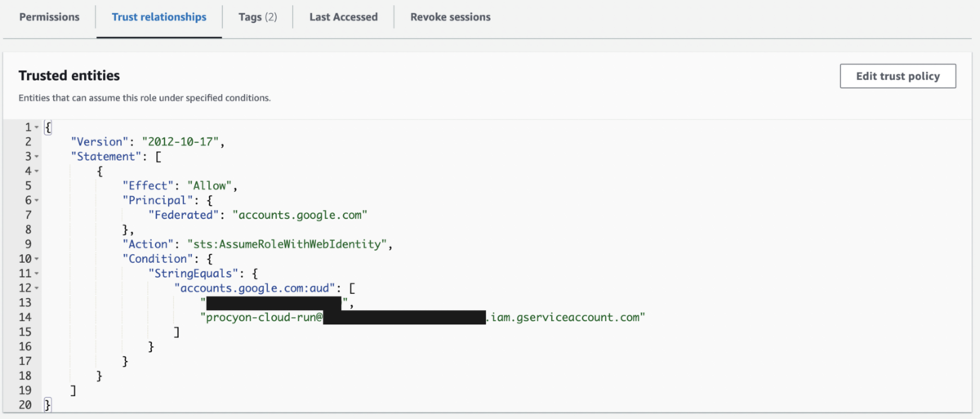
Task: Open the Permissions tab
Action: point(49,16)
